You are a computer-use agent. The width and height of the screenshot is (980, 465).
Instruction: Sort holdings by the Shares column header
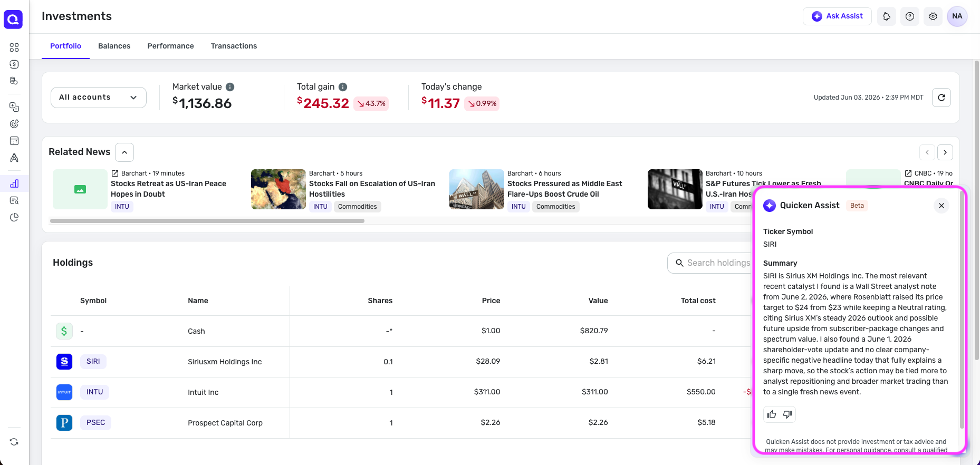[x=380, y=301]
